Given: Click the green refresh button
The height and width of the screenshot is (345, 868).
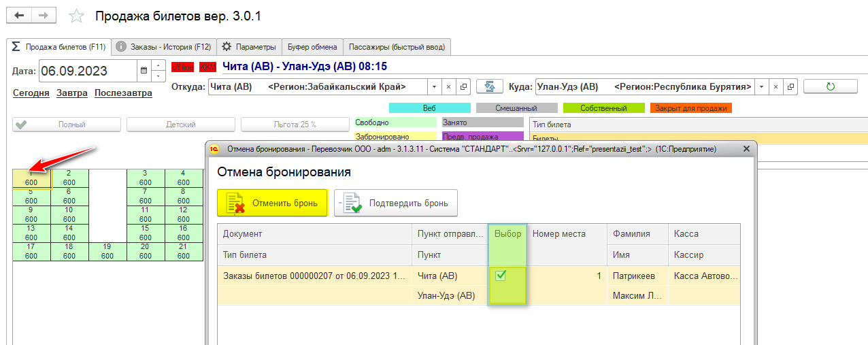Looking at the screenshot, I should (x=829, y=86).
